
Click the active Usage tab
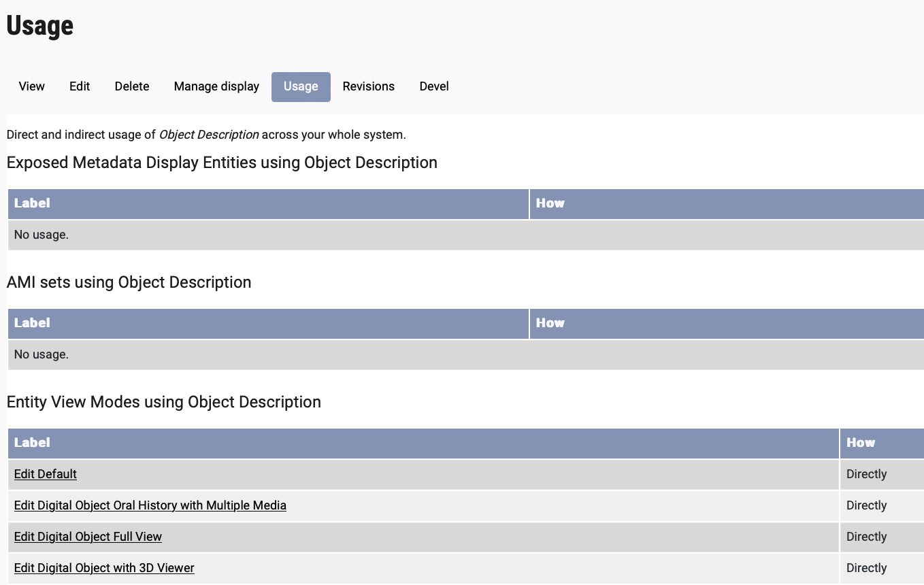click(301, 86)
